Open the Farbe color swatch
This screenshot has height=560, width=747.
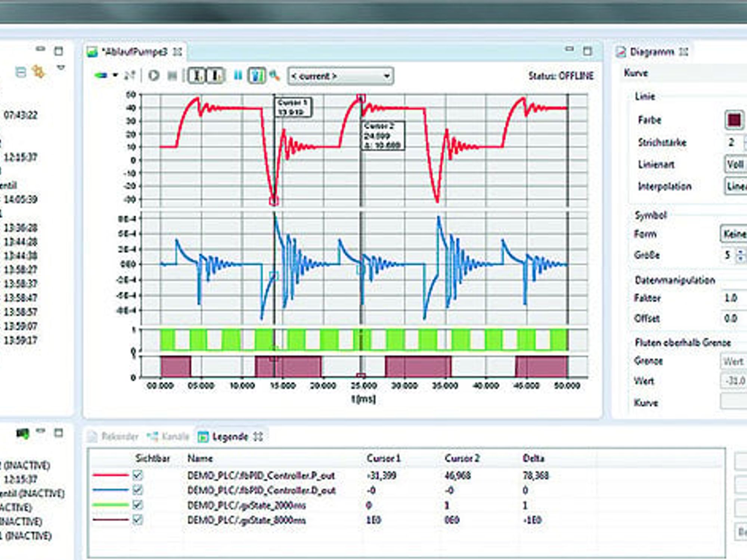point(734,120)
